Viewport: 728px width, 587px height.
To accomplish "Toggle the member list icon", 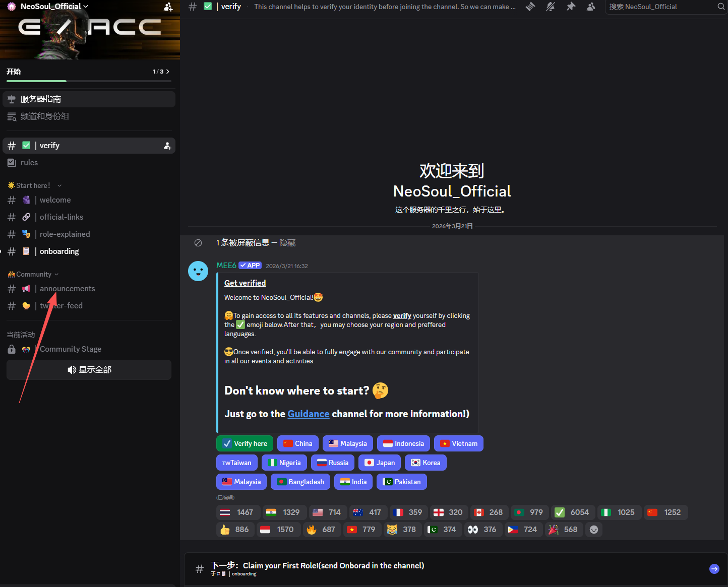I will (591, 7).
